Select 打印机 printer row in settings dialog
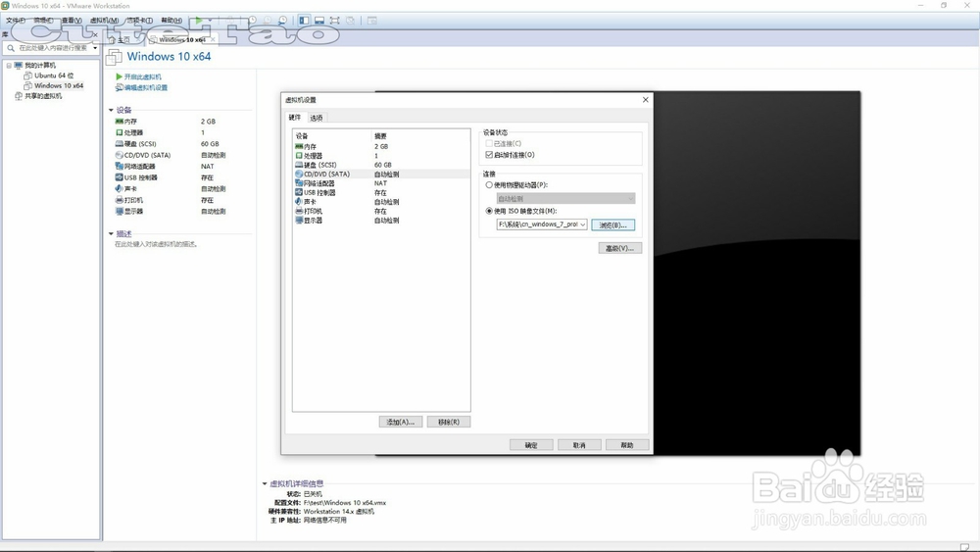The image size is (980, 552). 381,212
